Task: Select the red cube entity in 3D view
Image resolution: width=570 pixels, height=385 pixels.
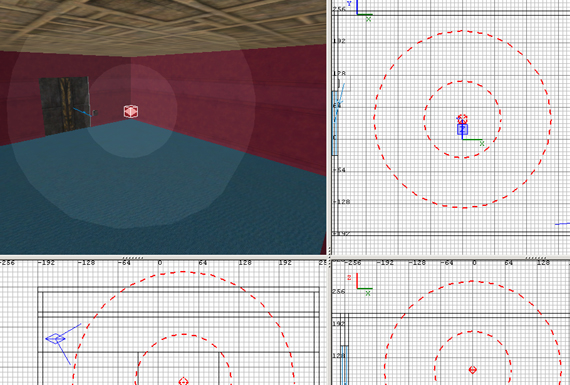Action: 131,112
